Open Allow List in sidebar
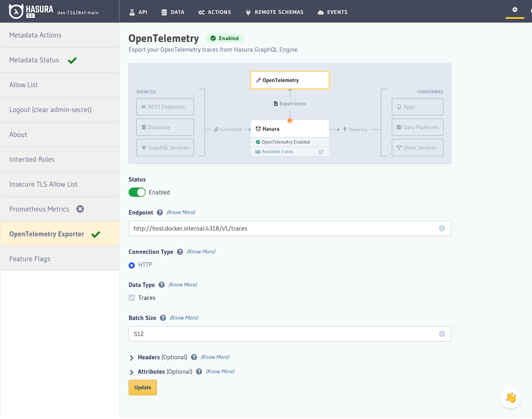Image resolution: width=532 pixels, height=419 pixels. pyautogui.click(x=60, y=85)
